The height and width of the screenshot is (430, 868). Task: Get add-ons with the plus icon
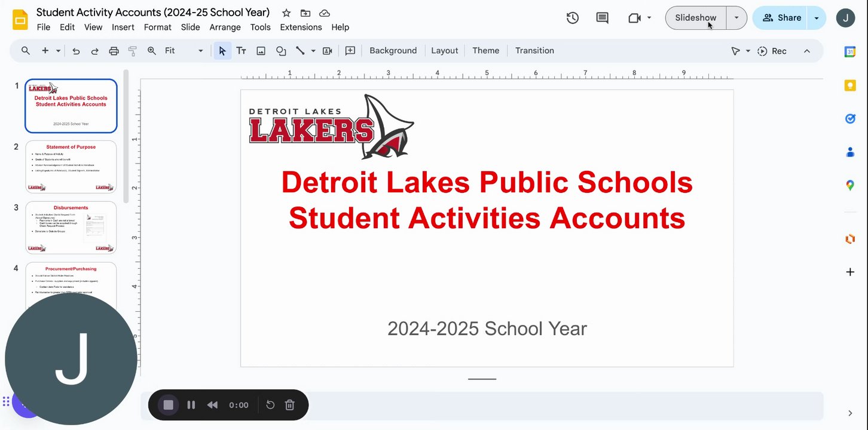click(x=850, y=272)
